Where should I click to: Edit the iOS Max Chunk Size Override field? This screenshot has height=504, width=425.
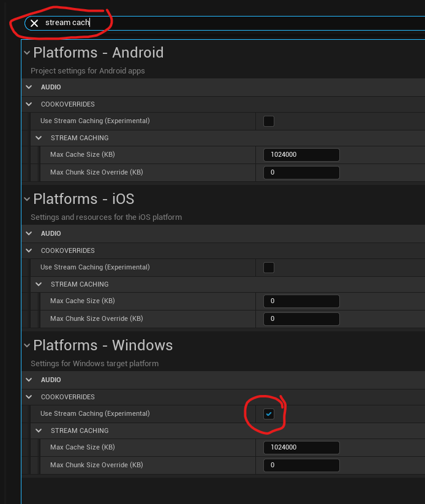301,318
